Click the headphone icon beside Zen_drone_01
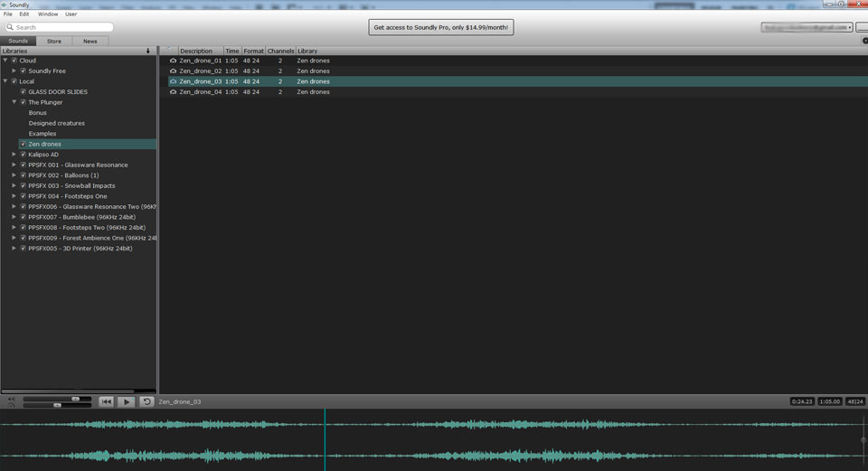Screen dimensions: 868x471 click(x=174, y=61)
